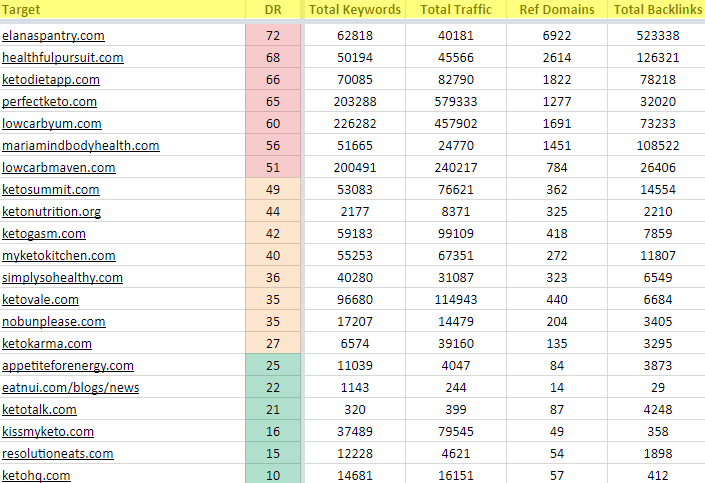Open lowcarbmaven.com hyperlink
The image size is (705, 483).
pyautogui.click(x=58, y=168)
